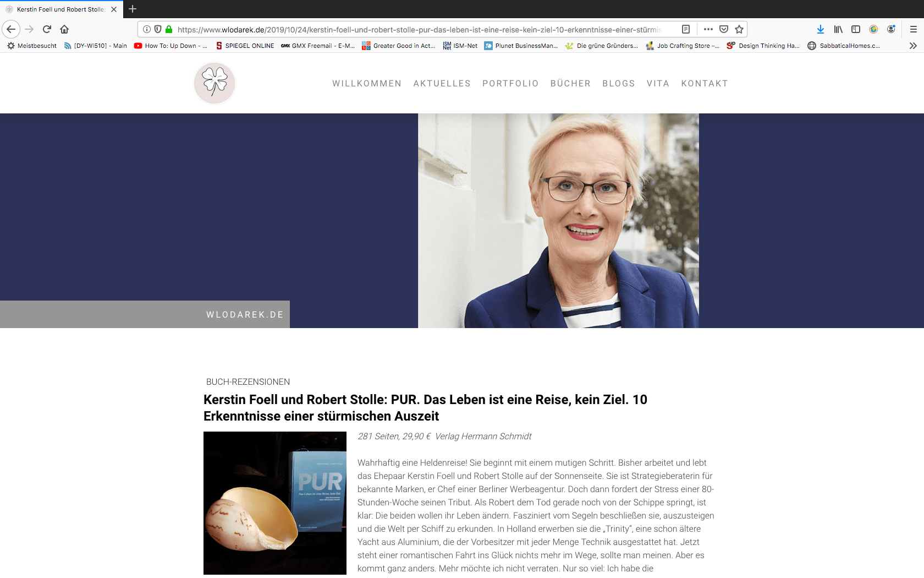The height and width of the screenshot is (578, 924).
Task: Open the library bookshelf icon
Action: 838,29
